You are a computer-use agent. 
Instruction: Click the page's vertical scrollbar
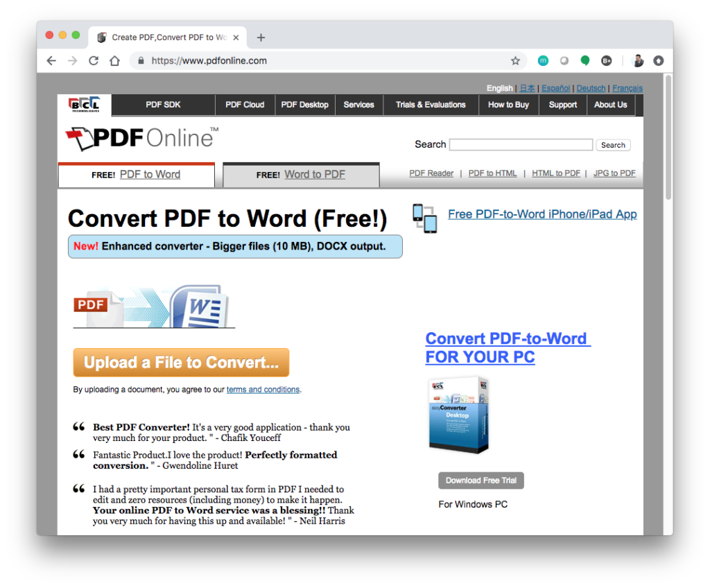(x=668, y=139)
